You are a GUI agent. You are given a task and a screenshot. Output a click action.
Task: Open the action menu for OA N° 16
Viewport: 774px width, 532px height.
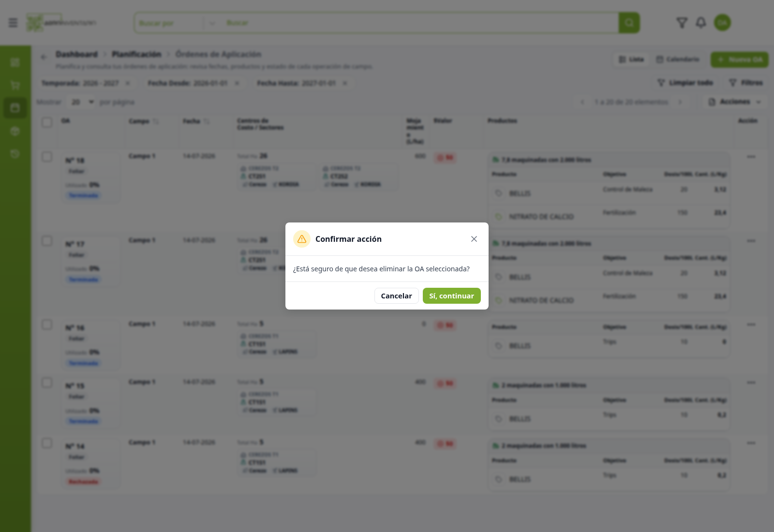tap(751, 325)
